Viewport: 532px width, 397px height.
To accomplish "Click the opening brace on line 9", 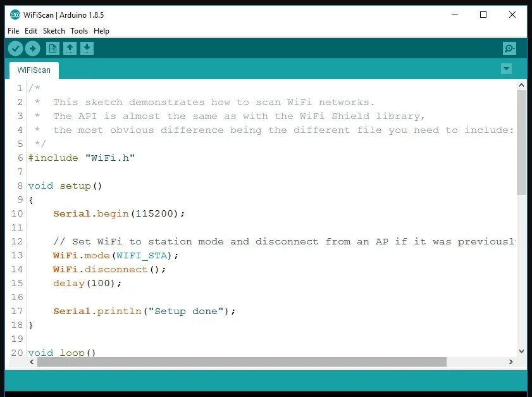I will click(31, 200).
